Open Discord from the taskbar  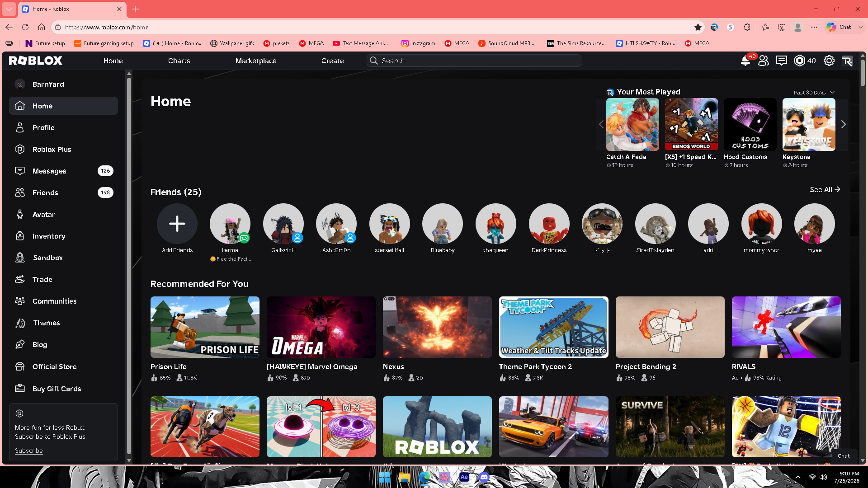(484, 477)
